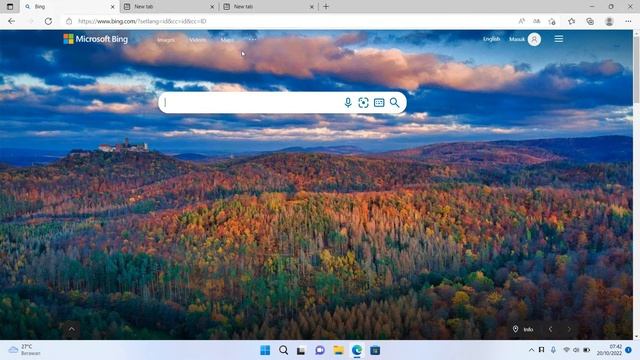Focus the Bing search text box
This screenshot has width=640, height=360.
[x=251, y=102]
